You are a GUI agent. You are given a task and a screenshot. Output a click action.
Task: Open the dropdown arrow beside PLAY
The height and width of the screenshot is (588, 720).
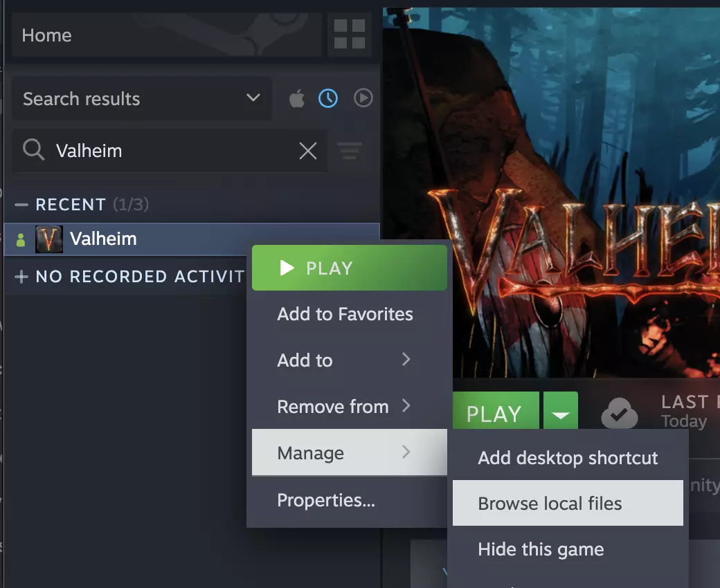(561, 410)
